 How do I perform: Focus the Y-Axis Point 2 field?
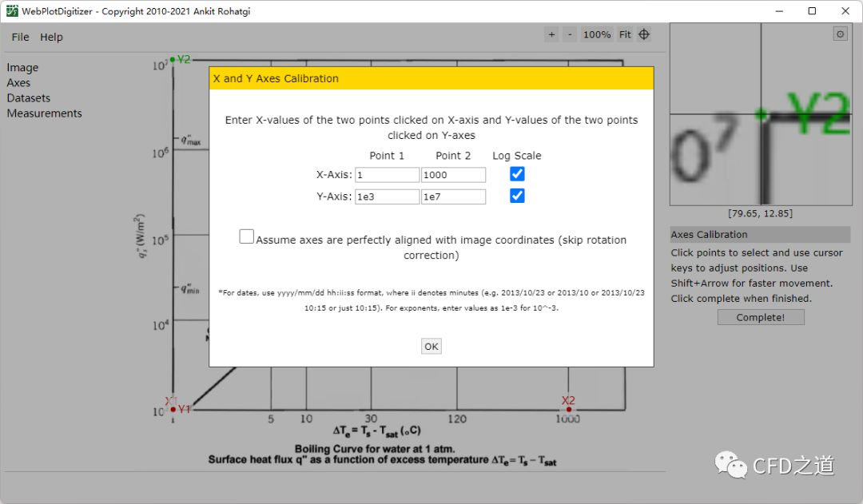[x=454, y=196]
